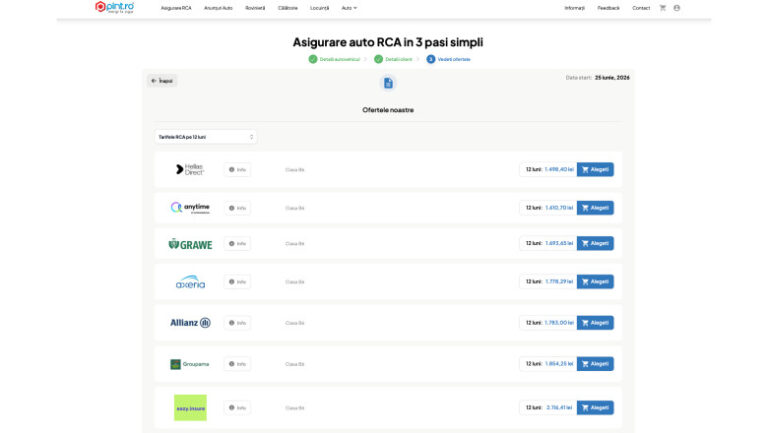Screen dimensions: 768x433
Task: Open Contact link in header
Action: (x=641, y=8)
